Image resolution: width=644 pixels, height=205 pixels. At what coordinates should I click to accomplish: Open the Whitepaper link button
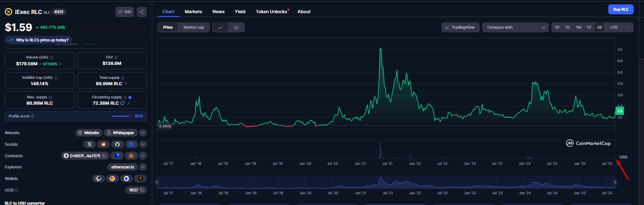click(120, 133)
